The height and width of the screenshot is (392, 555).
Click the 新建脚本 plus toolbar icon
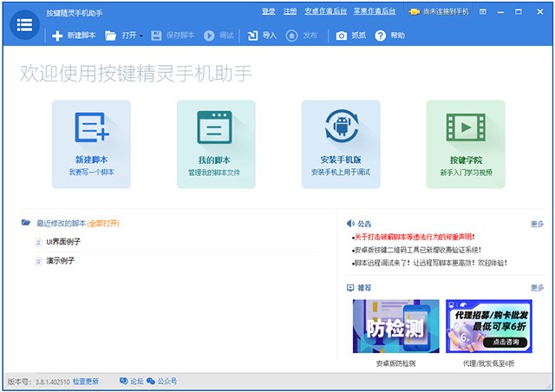click(57, 36)
